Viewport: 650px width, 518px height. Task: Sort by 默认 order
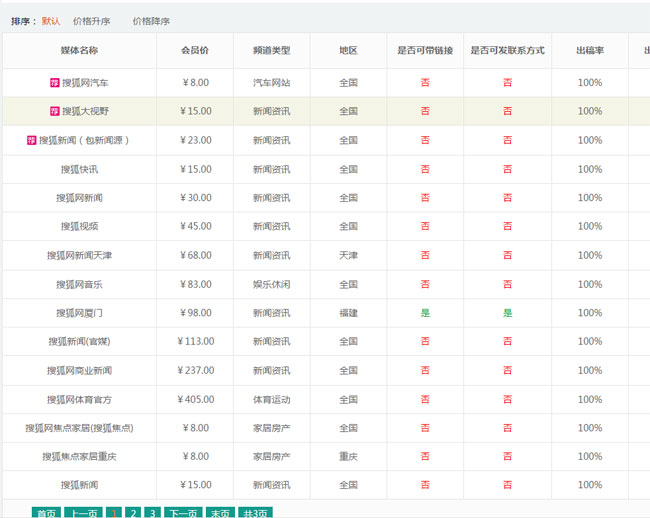tap(51, 21)
